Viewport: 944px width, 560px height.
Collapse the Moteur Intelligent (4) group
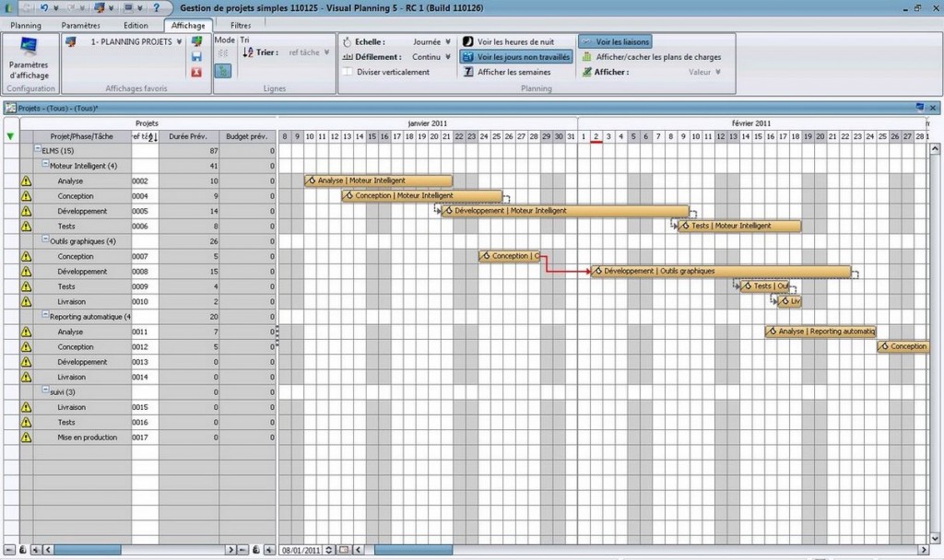45,164
